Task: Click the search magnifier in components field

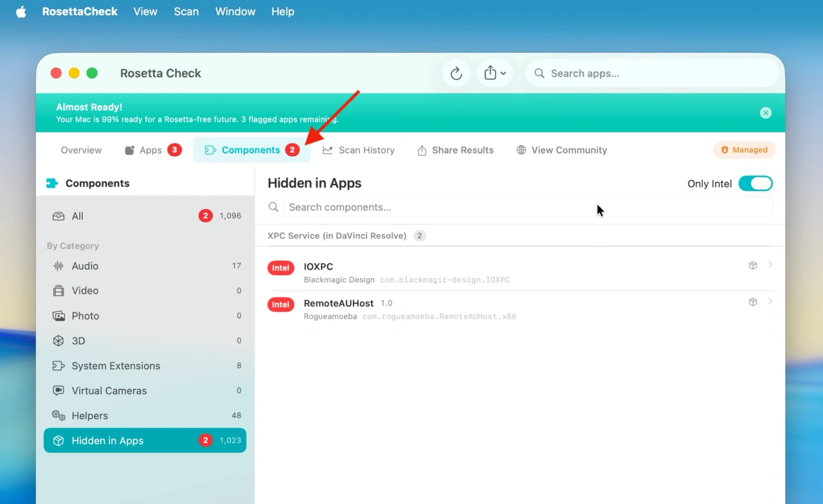Action: click(273, 207)
